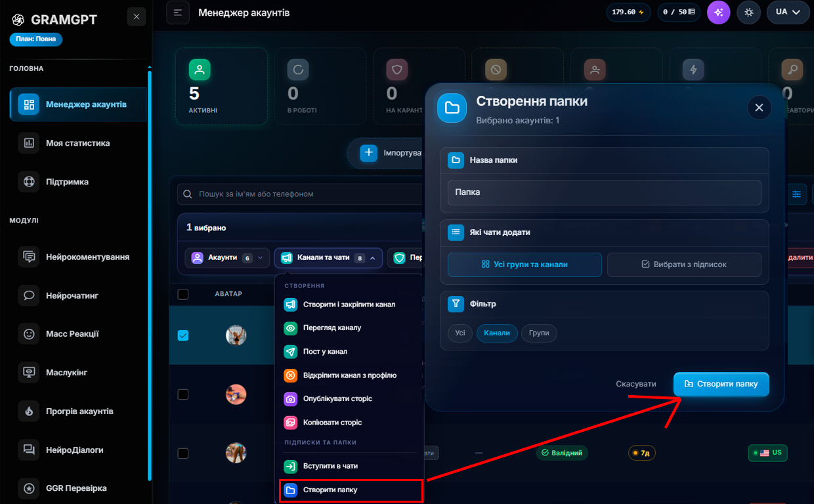The height and width of the screenshot is (504, 814).
Task: Open the first account avatar
Action: point(236,335)
